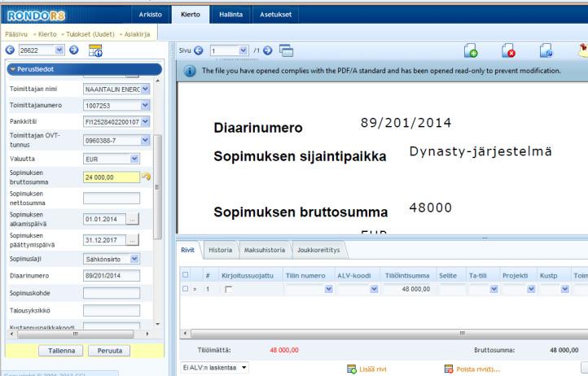Click the Lisää rivi add-row icon
588x376 pixels.
click(x=351, y=369)
